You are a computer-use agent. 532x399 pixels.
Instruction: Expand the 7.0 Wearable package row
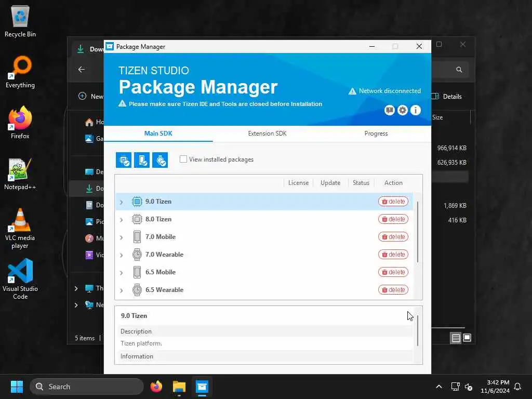tap(122, 255)
